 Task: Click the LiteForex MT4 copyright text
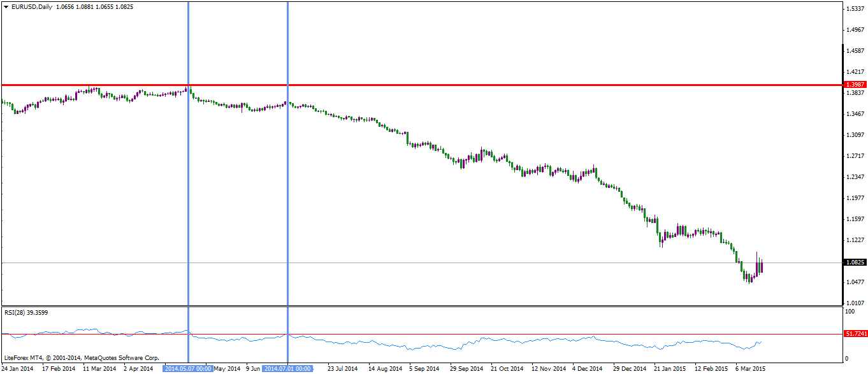click(81, 358)
